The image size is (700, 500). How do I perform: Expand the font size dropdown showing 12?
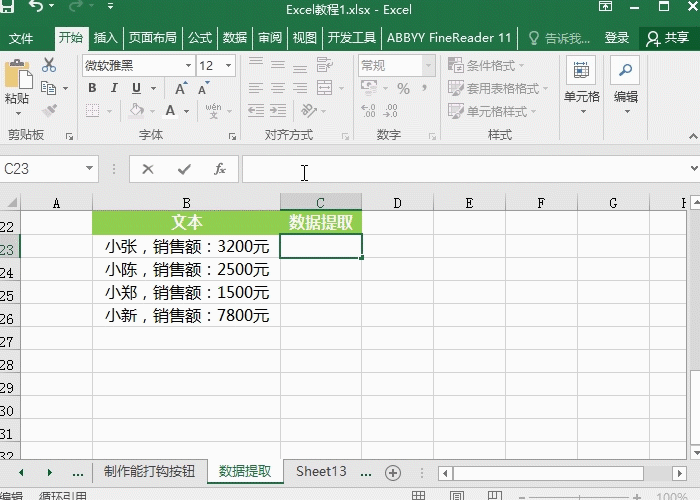pos(229,66)
